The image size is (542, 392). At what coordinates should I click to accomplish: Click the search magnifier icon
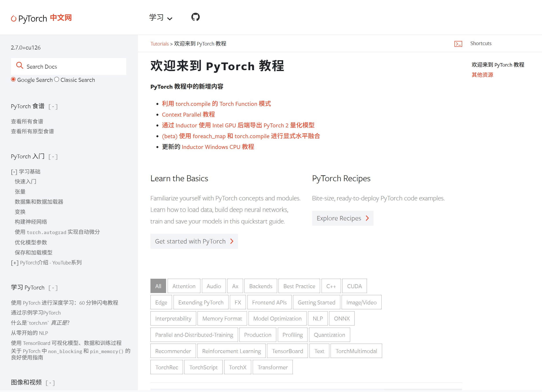click(20, 66)
